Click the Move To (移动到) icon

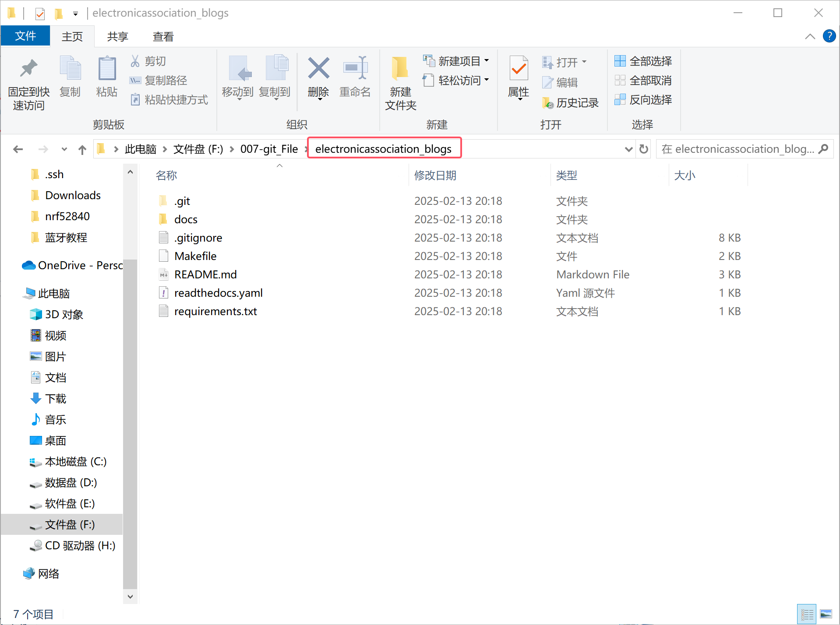tap(240, 68)
